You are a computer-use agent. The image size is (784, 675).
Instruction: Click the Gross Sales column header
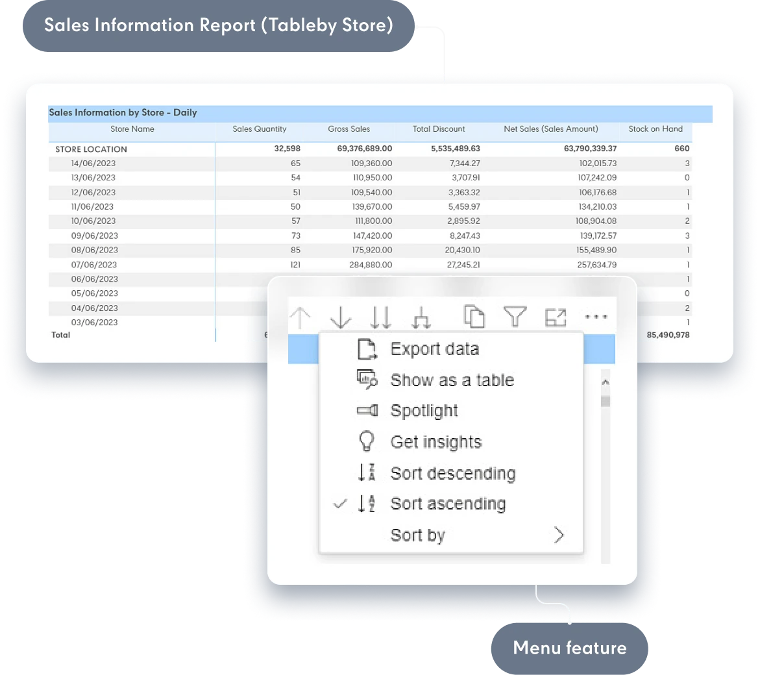(x=349, y=129)
